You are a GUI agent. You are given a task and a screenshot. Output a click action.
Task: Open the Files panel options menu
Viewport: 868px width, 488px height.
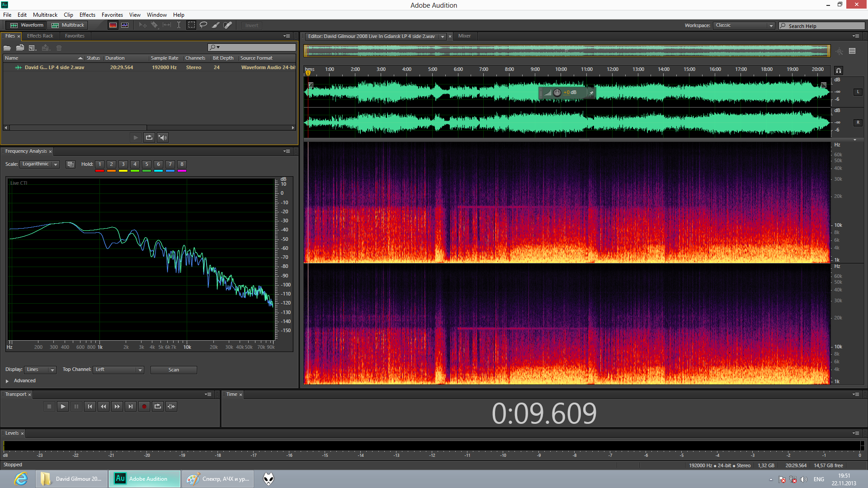(287, 36)
